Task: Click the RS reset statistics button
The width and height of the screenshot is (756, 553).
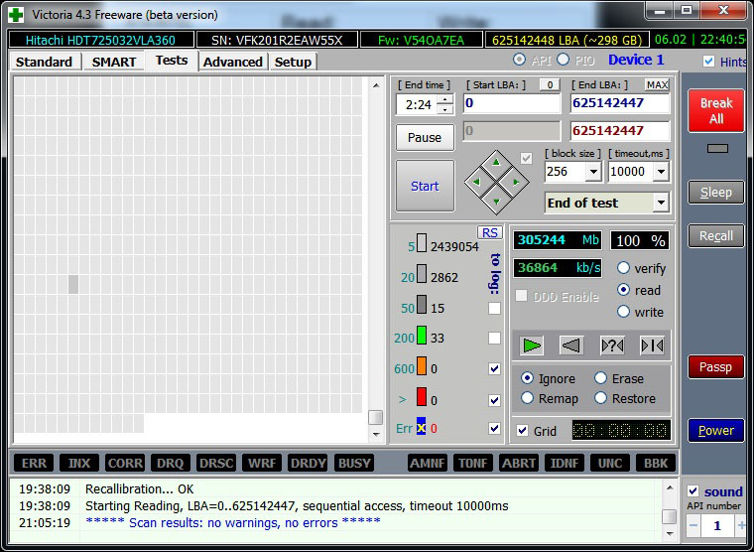Action: coord(490,232)
